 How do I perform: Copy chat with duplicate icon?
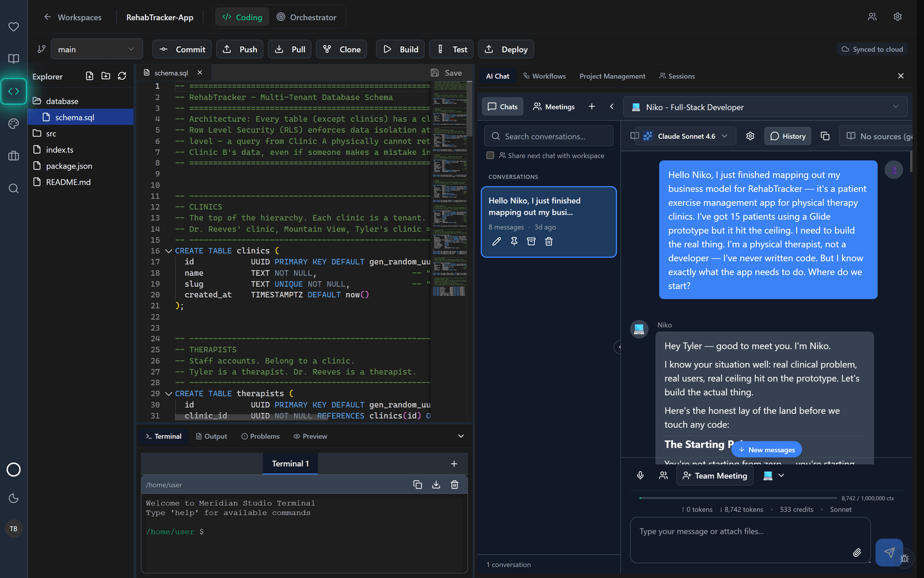[825, 136]
